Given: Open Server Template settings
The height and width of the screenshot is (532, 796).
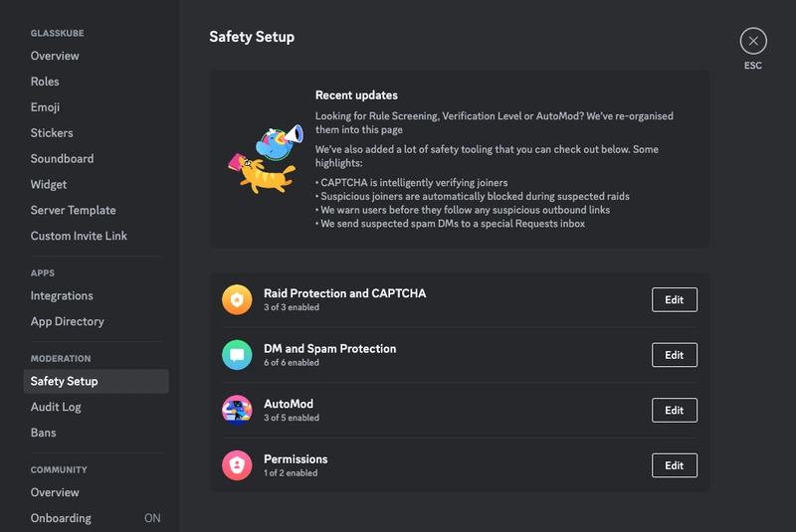Looking at the screenshot, I should point(96,210).
